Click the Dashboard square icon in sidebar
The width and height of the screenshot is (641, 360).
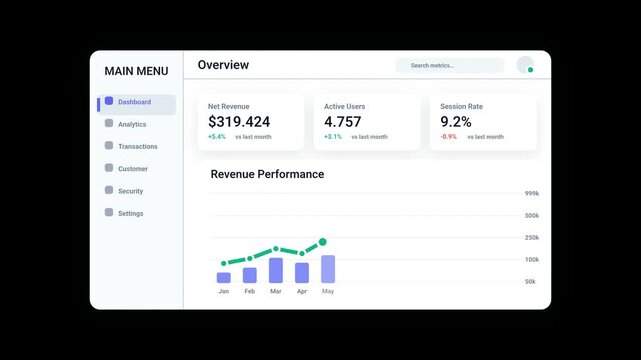(109, 101)
